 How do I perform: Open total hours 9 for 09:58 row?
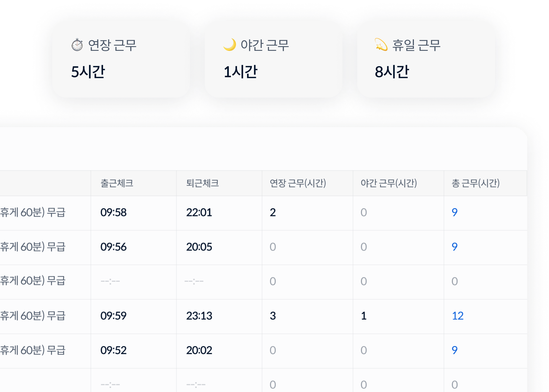tap(455, 212)
